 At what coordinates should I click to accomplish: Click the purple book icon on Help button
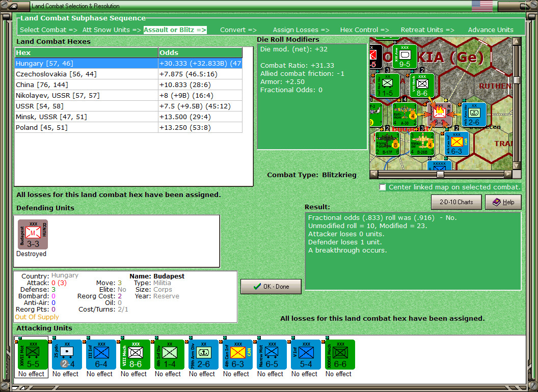pyautogui.click(x=497, y=202)
